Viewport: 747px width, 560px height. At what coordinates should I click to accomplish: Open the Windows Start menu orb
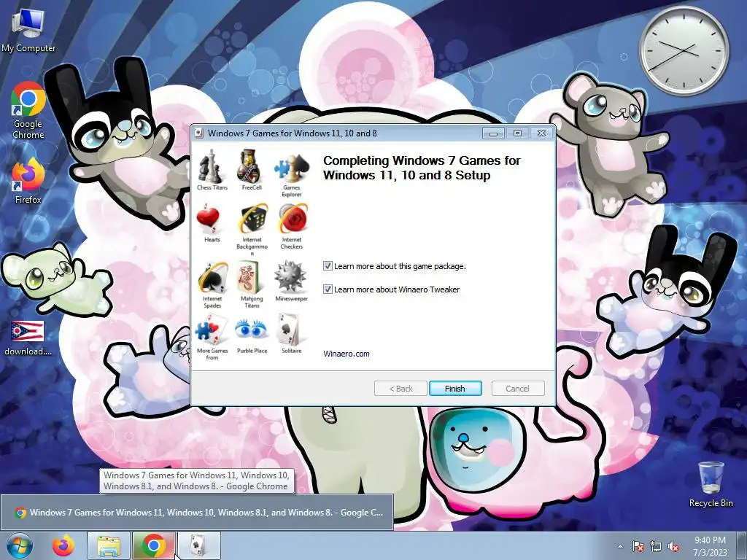(20, 545)
